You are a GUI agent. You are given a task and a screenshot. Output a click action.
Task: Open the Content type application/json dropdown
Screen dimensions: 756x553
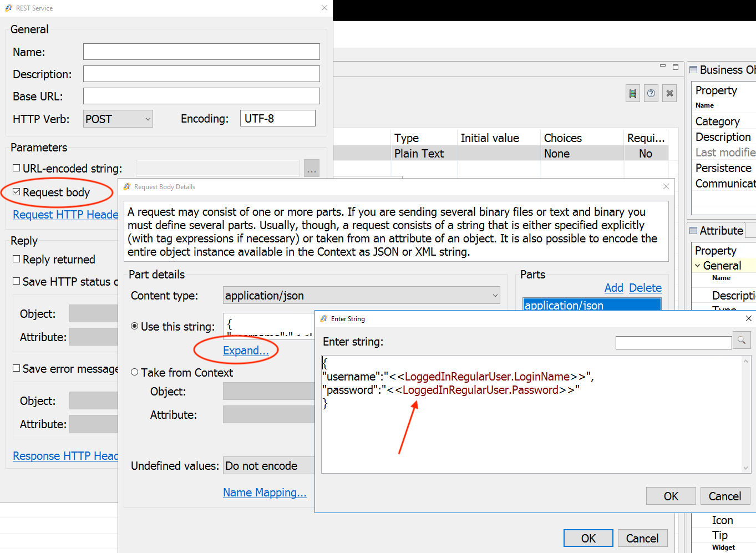(x=362, y=295)
